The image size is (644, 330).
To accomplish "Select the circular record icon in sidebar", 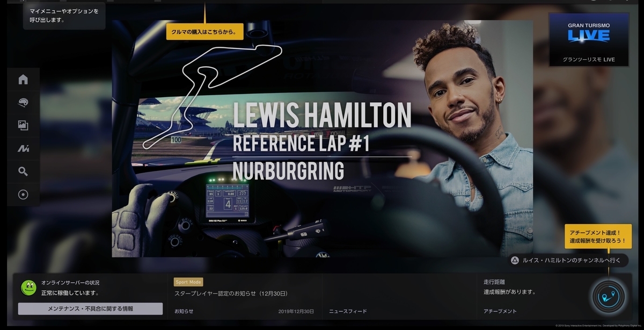I will (x=23, y=195).
